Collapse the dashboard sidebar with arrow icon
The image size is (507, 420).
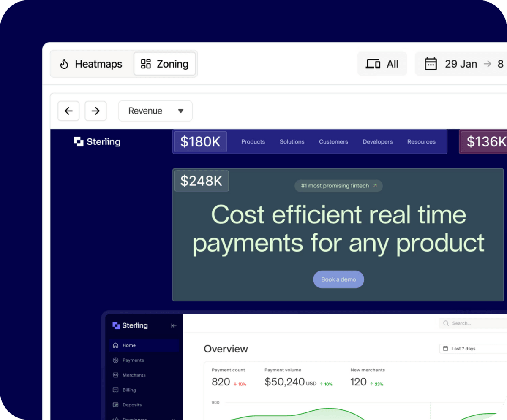pyautogui.click(x=174, y=326)
